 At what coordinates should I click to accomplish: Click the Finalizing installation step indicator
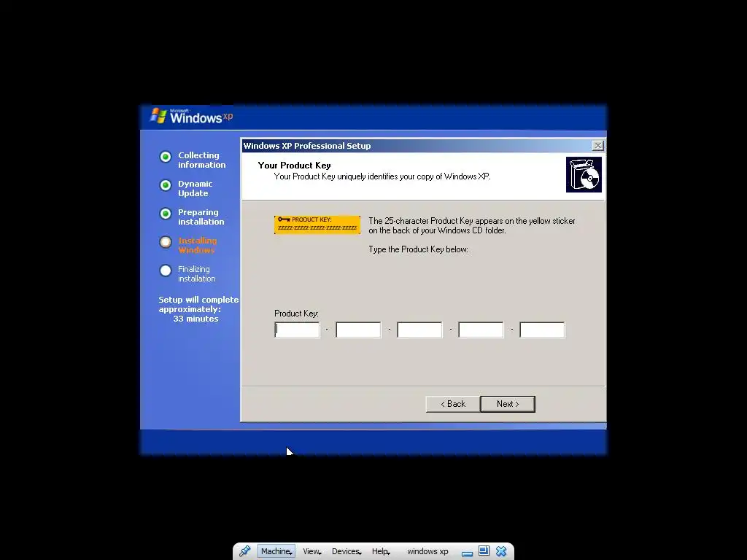click(166, 271)
